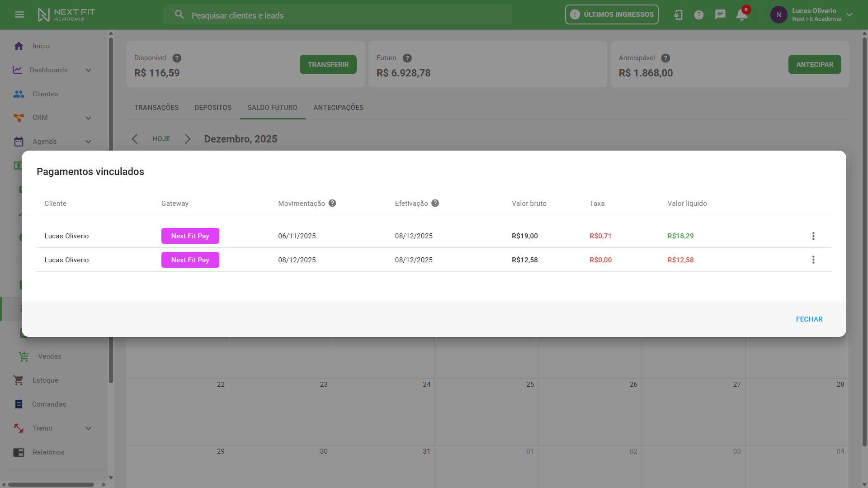Viewport: 868px width, 488px height.
Task: Click the search magnifier icon
Action: coord(179,15)
